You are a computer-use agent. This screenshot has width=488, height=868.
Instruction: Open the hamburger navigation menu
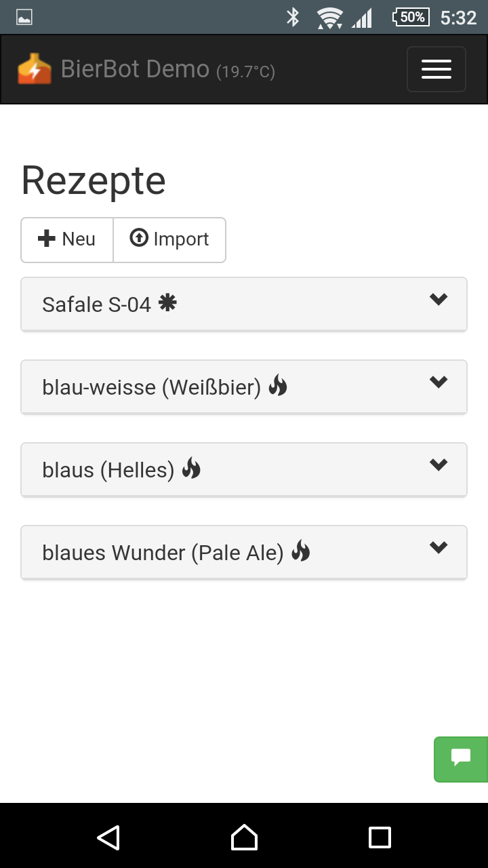[x=436, y=69]
